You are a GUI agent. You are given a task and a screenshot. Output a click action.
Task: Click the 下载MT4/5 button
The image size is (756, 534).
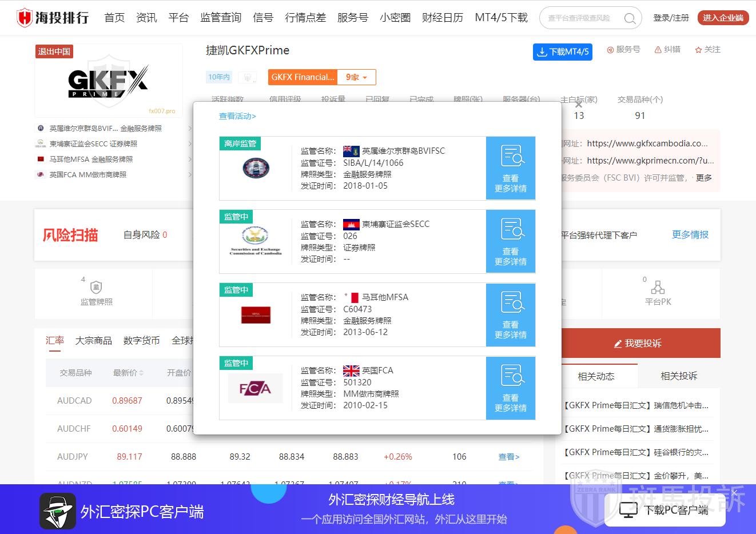coord(562,52)
